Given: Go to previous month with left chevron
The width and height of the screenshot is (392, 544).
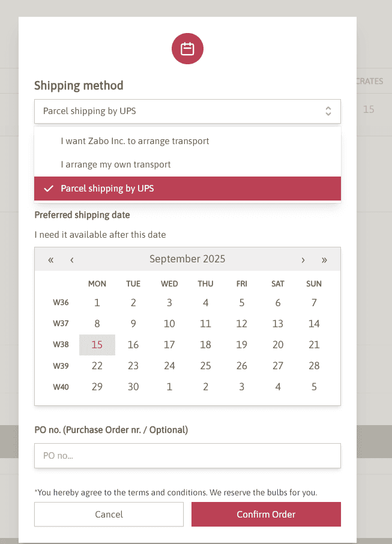Looking at the screenshot, I should tap(71, 259).
